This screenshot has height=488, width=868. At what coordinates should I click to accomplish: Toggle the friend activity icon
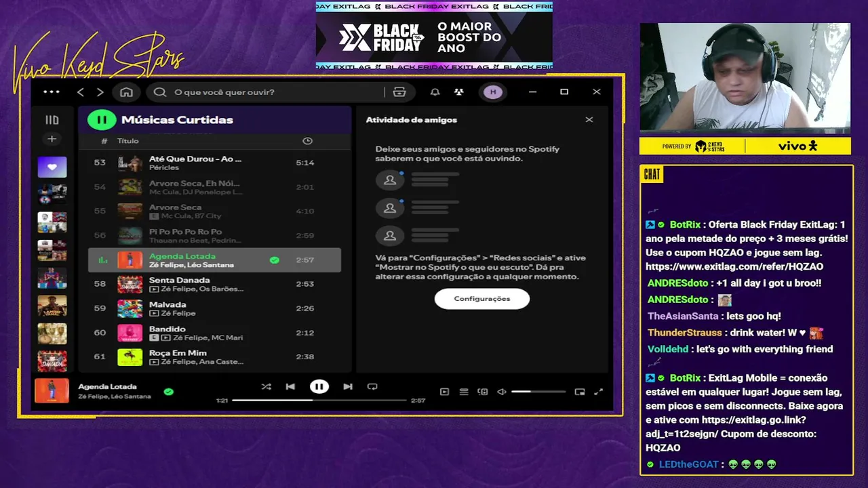(x=459, y=92)
